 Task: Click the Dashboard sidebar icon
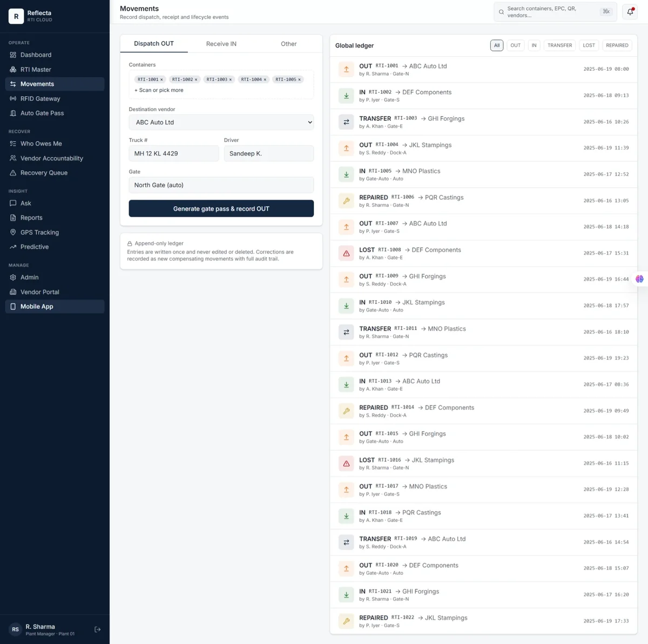tap(13, 55)
